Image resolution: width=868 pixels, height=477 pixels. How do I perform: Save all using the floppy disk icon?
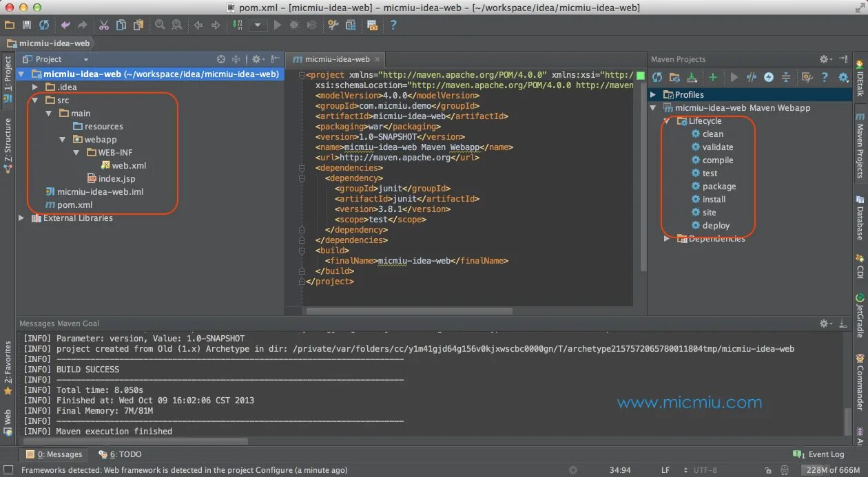27,25
